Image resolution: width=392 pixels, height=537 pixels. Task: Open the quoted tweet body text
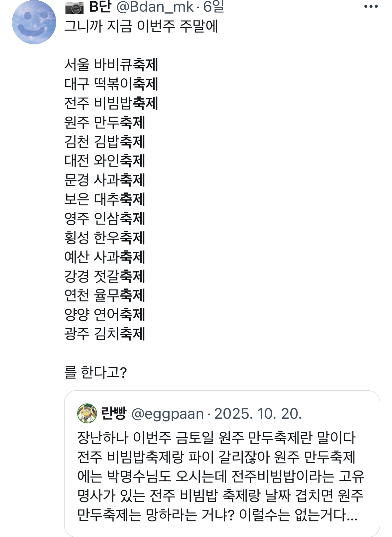point(219,477)
